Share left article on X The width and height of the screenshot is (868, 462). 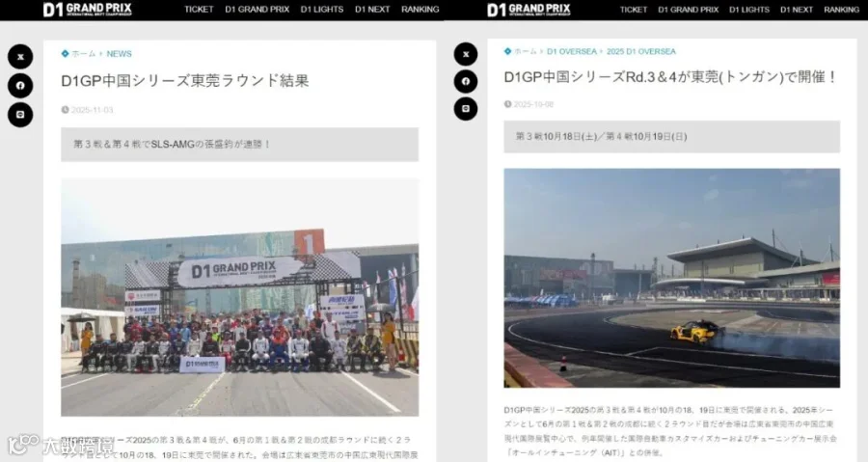(20, 57)
